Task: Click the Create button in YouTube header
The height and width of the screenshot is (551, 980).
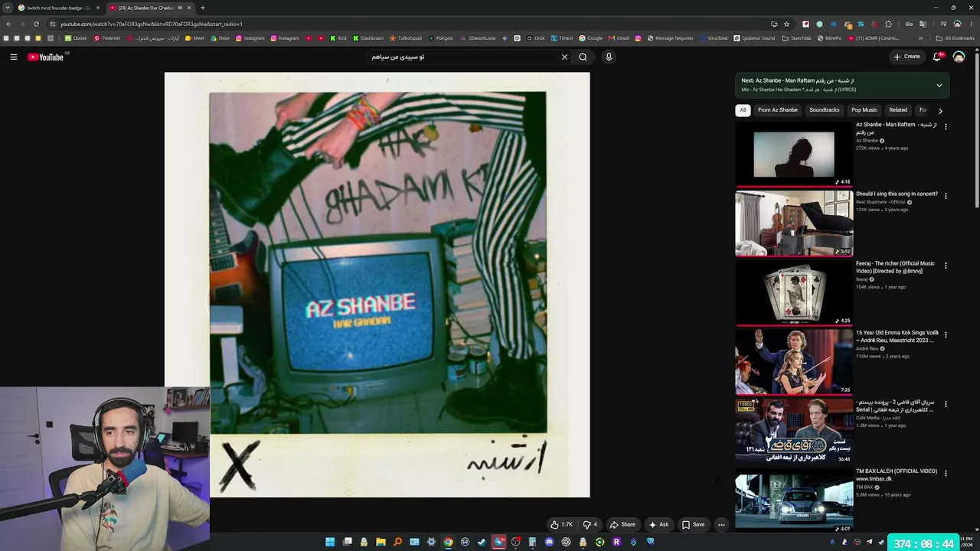Action: pos(907,57)
